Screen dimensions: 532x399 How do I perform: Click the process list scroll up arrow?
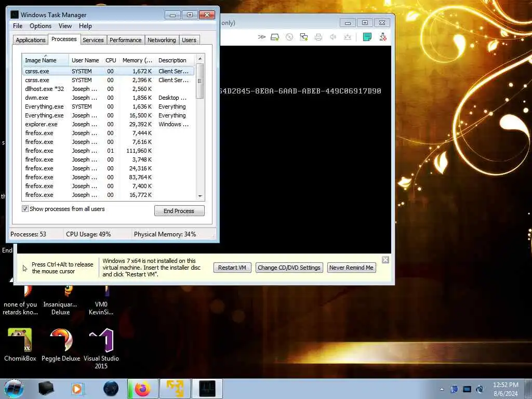click(200, 58)
